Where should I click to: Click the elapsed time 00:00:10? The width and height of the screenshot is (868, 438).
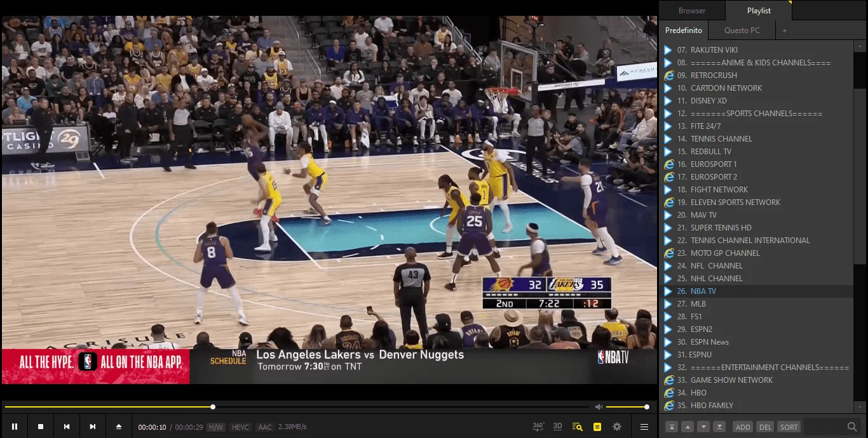153,427
